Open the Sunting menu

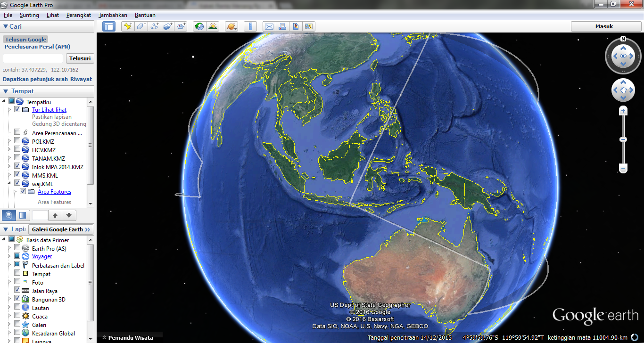point(29,15)
